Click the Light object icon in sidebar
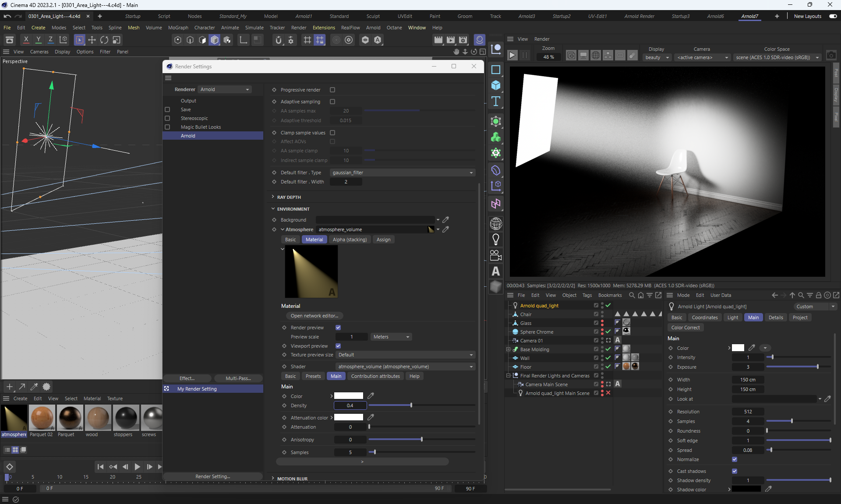 coord(496,240)
